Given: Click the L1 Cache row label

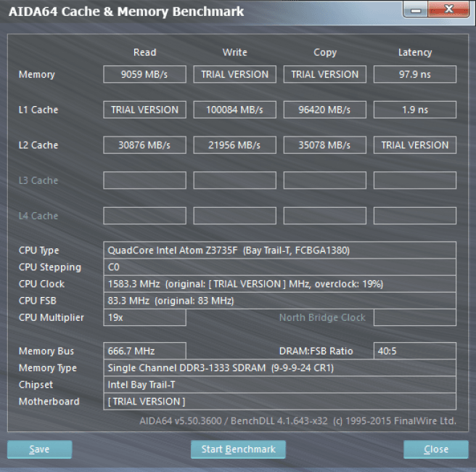Looking at the screenshot, I should point(38,110).
